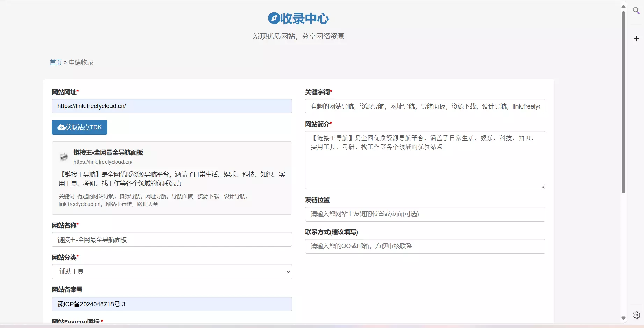644x328 pixels.
Task: Click the plus icon on the right edge
Action: (x=636, y=39)
